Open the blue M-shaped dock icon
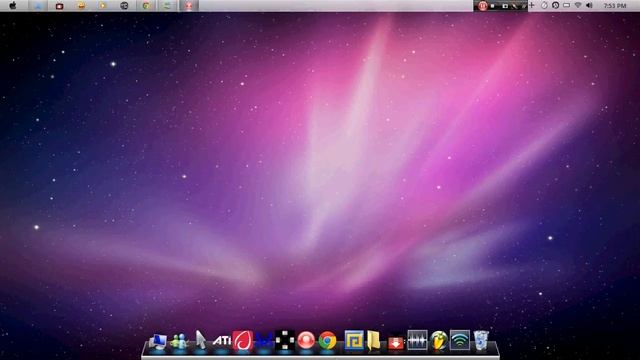 point(264,341)
